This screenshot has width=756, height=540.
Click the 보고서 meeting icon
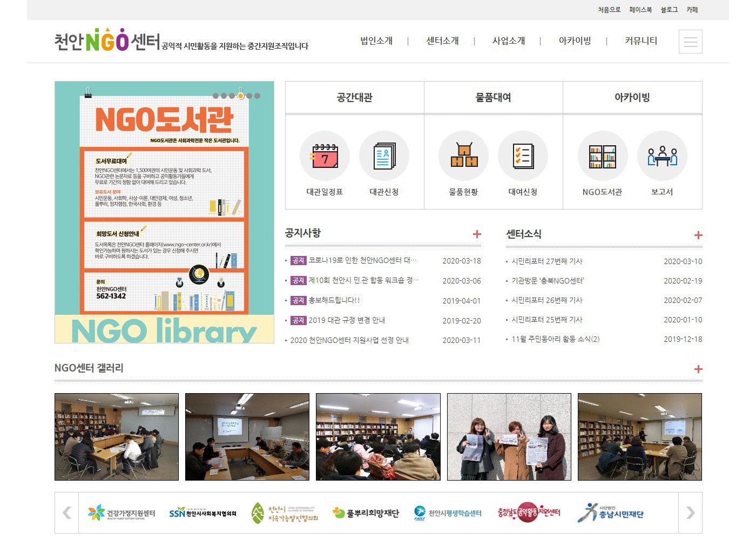pos(662,156)
